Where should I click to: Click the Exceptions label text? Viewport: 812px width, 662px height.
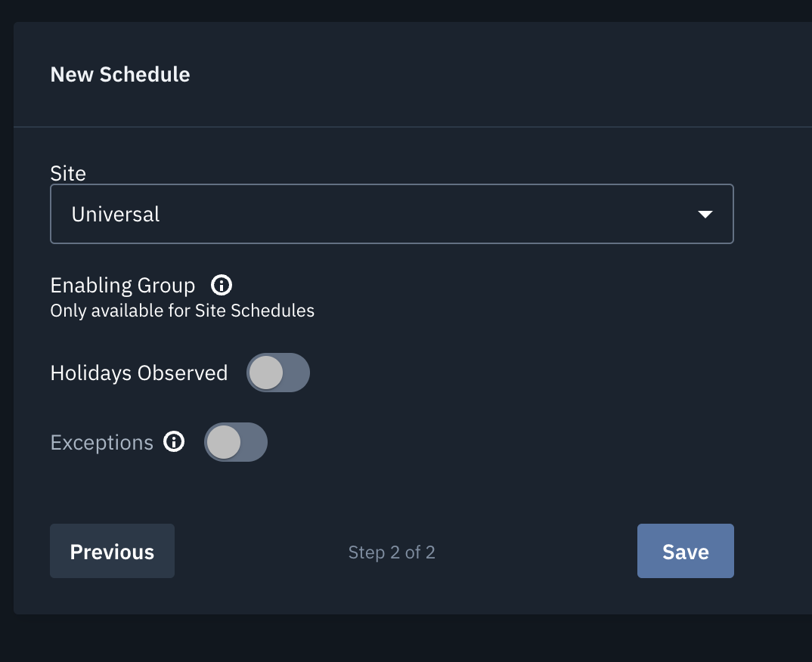click(102, 443)
